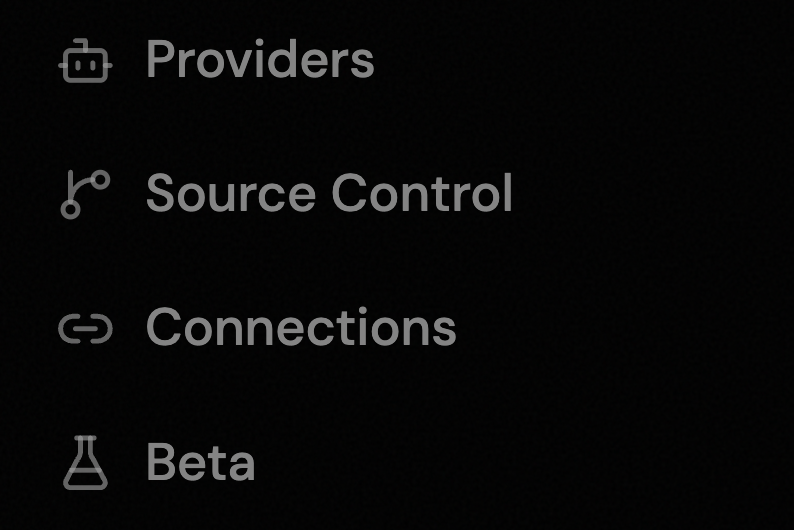Click the chain link icon for Connections
The width and height of the screenshot is (794, 530).
click(x=85, y=329)
